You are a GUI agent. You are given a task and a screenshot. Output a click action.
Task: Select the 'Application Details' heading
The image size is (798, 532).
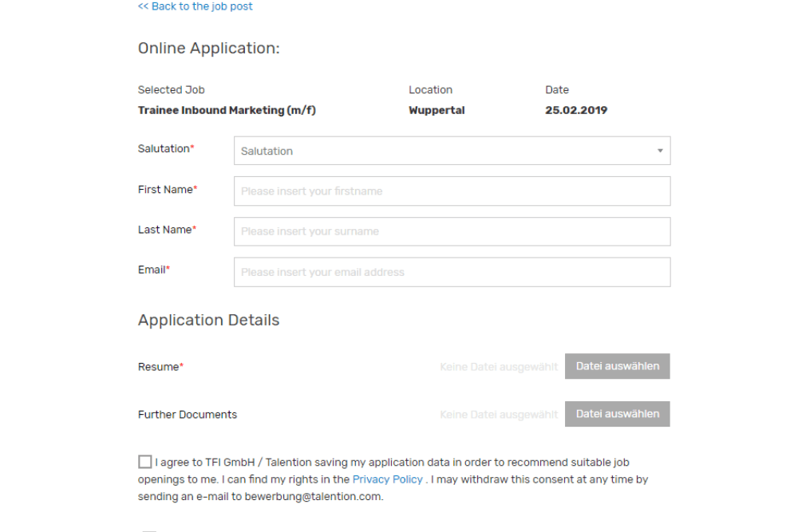[208, 320]
